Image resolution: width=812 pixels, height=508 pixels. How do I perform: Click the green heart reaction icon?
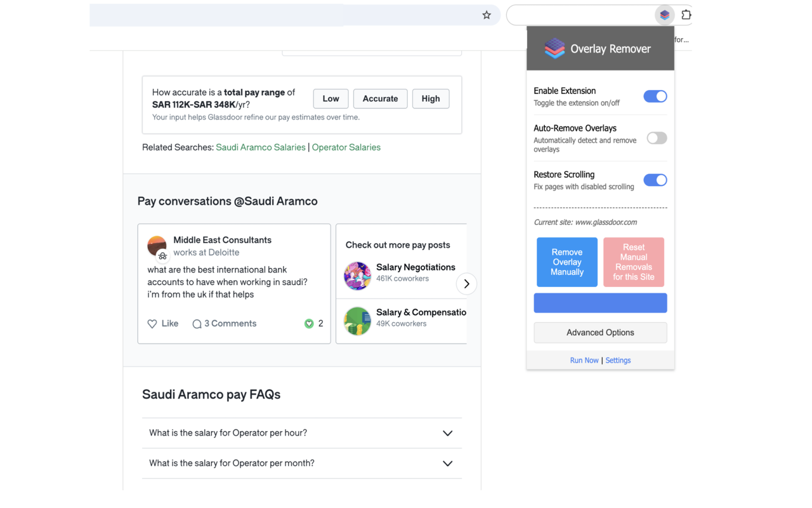[x=309, y=324]
